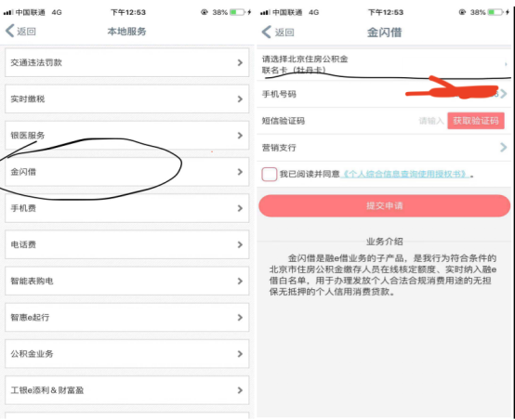Open chevron beside 交通违法罚款
Screen dimensions: 515x420
240,62
